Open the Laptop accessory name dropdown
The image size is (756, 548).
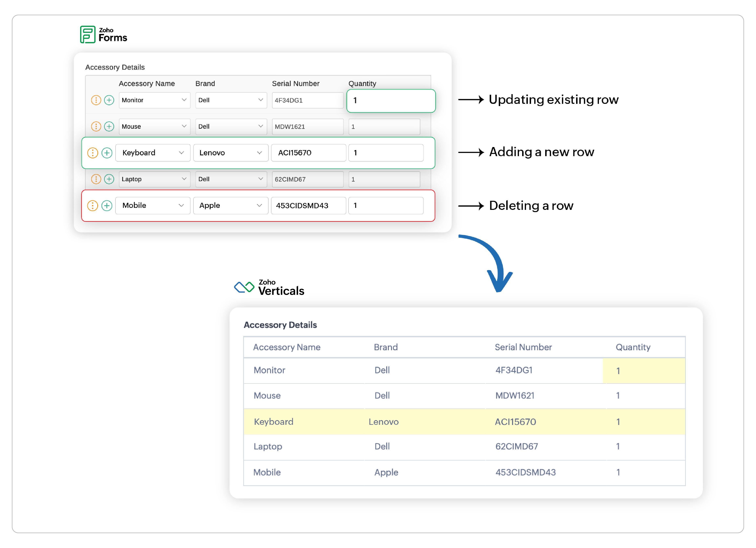point(154,179)
